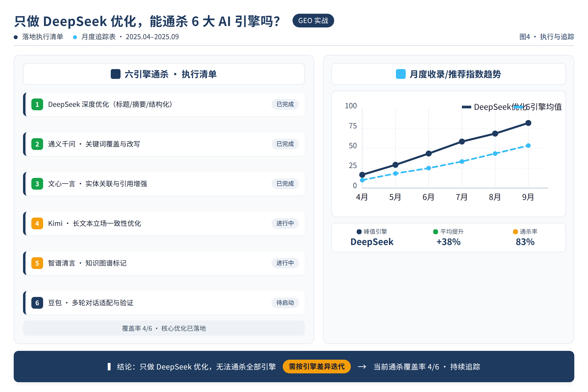The image size is (588, 392).
Task: Click 当前通杀覆盖率 4/6 · 持续追踪 text
Action: [427, 367]
